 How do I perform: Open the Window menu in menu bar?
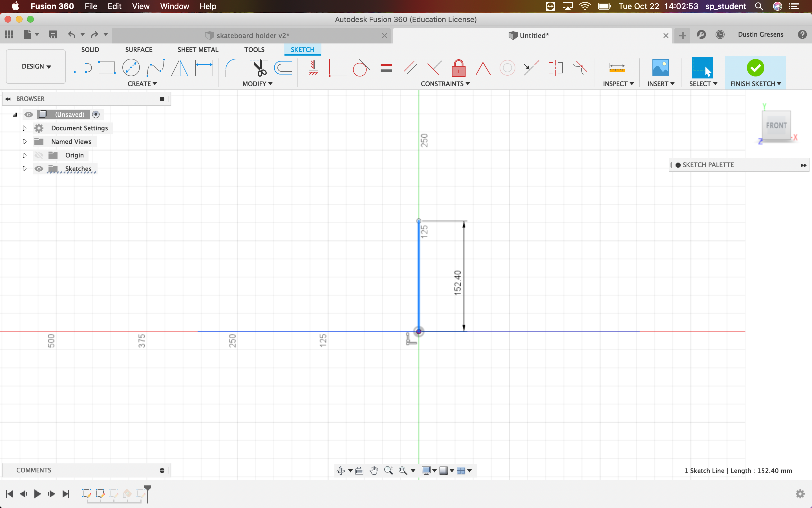click(x=175, y=6)
